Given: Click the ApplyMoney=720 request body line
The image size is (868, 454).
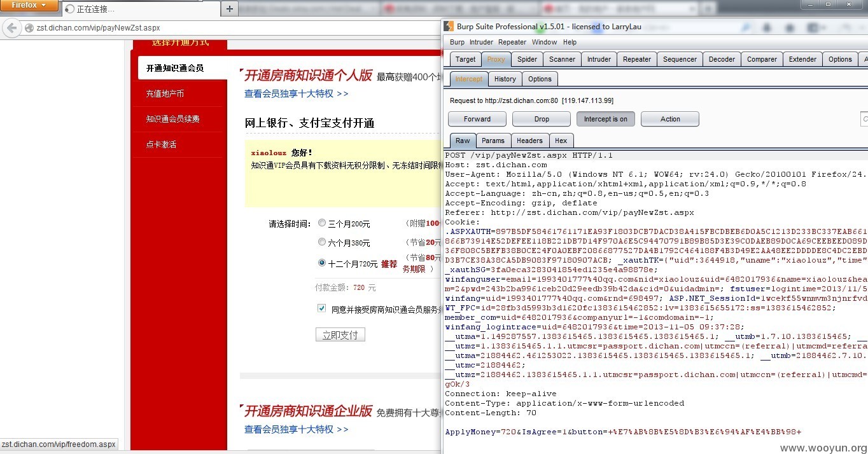Looking at the screenshot, I should [x=623, y=432].
